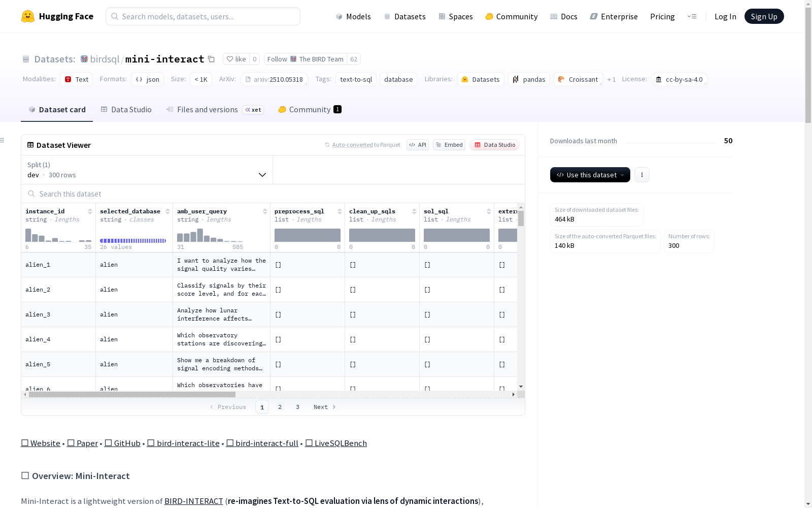The image size is (812, 508).
Task: Click the text-to-sql tag
Action: tap(356, 79)
